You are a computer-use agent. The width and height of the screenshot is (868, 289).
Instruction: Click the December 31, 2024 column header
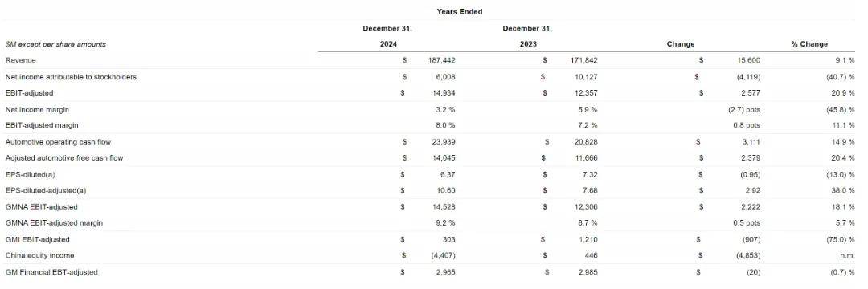(x=387, y=36)
